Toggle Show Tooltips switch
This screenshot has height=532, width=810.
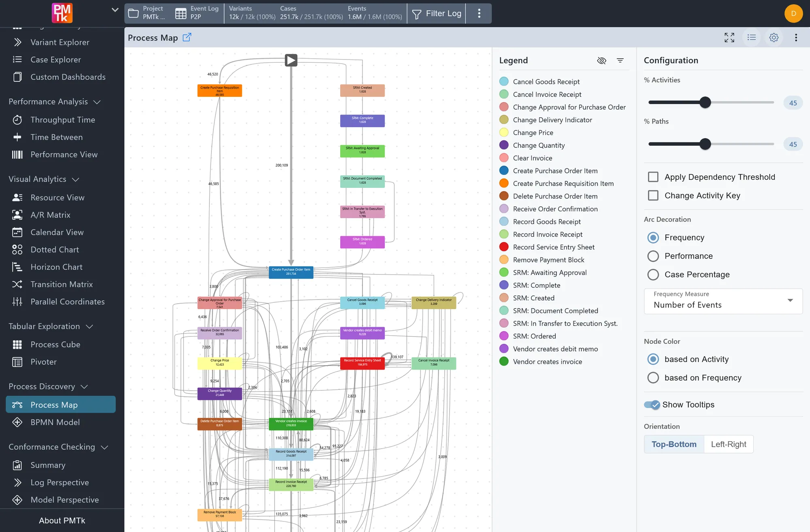[x=652, y=405]
